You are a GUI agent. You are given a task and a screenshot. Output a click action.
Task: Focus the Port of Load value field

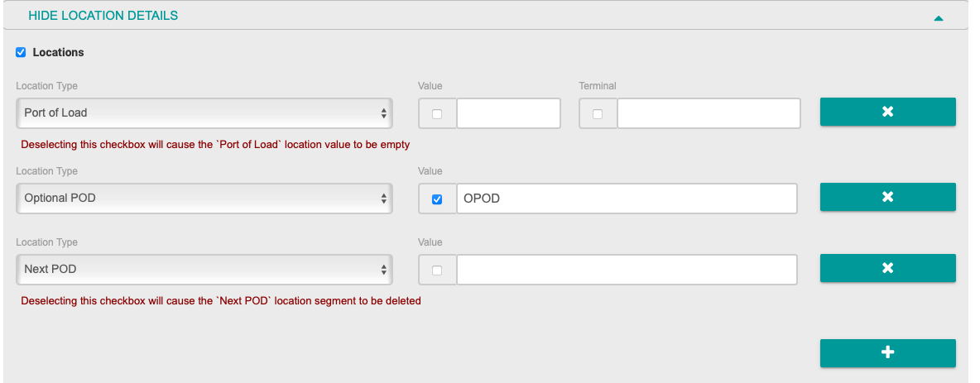point(508,113)
